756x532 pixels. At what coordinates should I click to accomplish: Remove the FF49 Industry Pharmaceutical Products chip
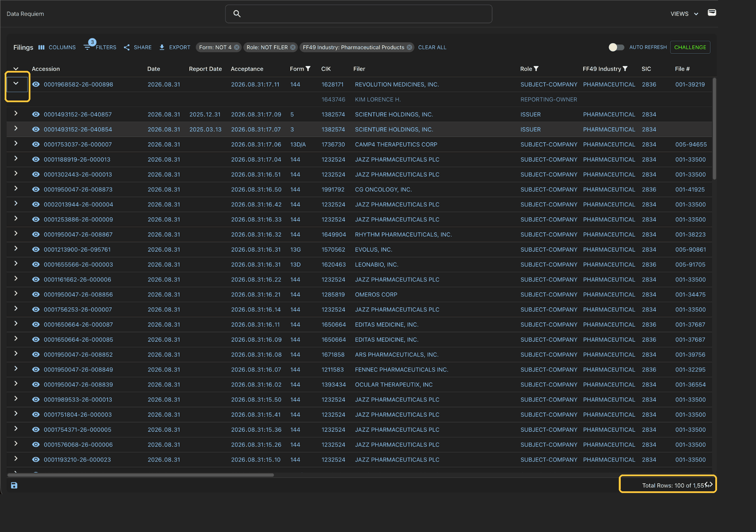point(409,47)
